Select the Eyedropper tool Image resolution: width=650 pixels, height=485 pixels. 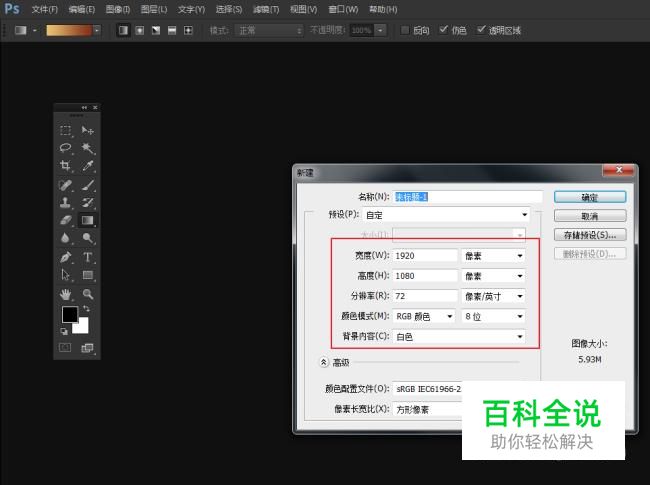(88, 166)
